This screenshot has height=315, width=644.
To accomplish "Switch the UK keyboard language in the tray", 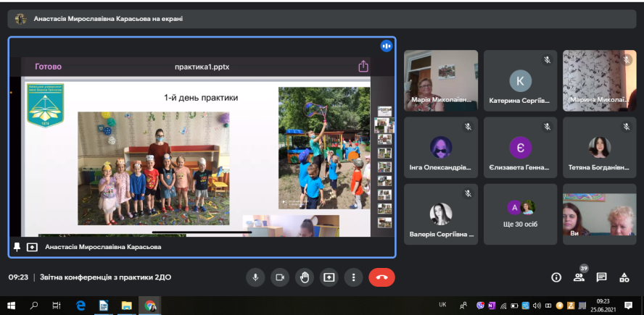I will 442,305.
